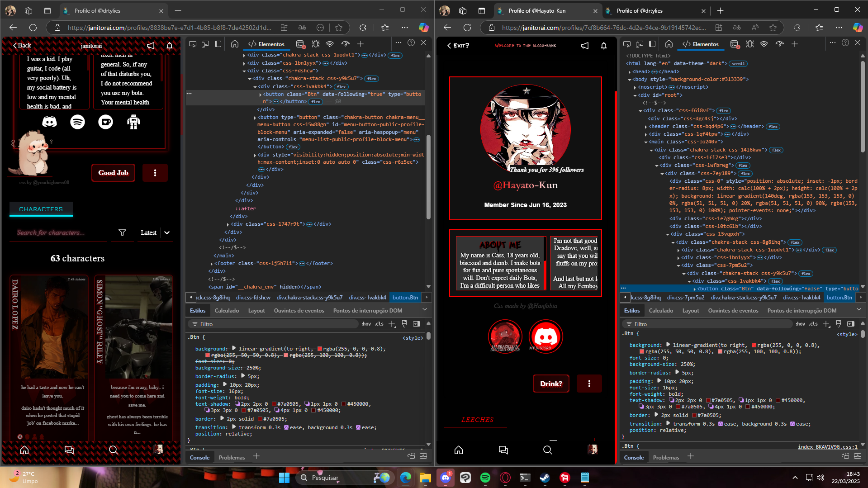This screenshot has width=868, height=488.
Task: Open Copilot in the Hayato-Kun browser toolbar
Action: pyautogui.click(x=858, y=28)
